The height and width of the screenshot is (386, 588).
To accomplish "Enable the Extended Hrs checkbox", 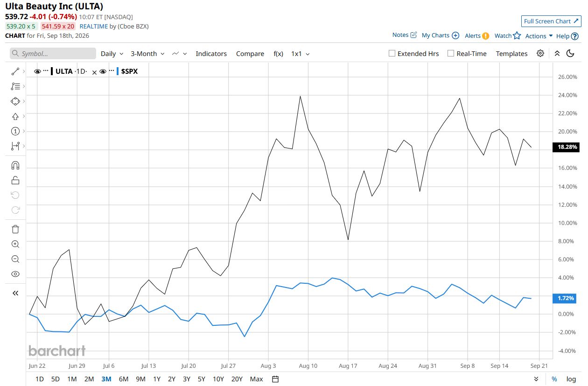I will click(392, 54).
